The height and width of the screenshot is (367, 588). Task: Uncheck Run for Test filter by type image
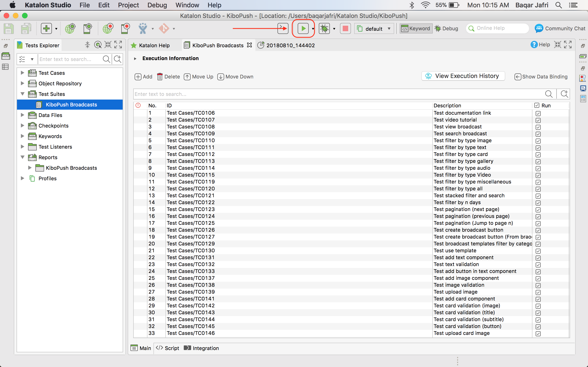[538, 141]
